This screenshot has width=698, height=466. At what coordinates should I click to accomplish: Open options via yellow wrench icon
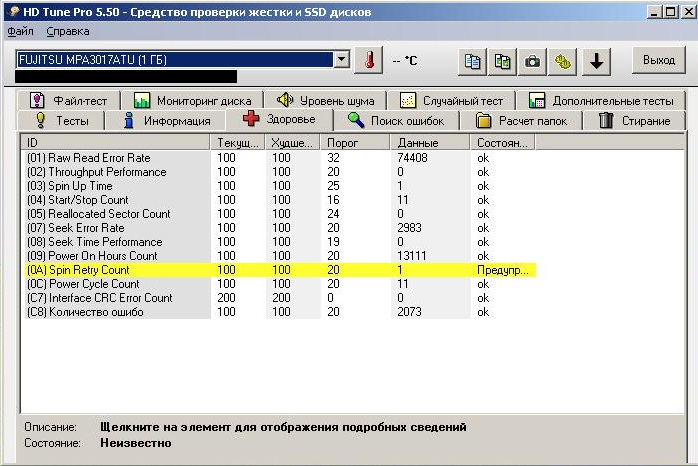click(562, 61)
